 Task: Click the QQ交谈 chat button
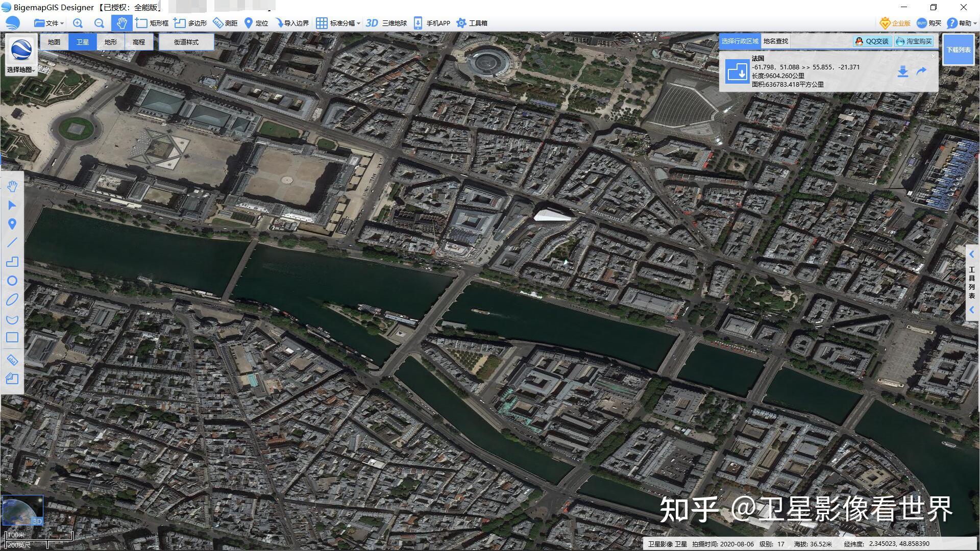tap(874, 41)
